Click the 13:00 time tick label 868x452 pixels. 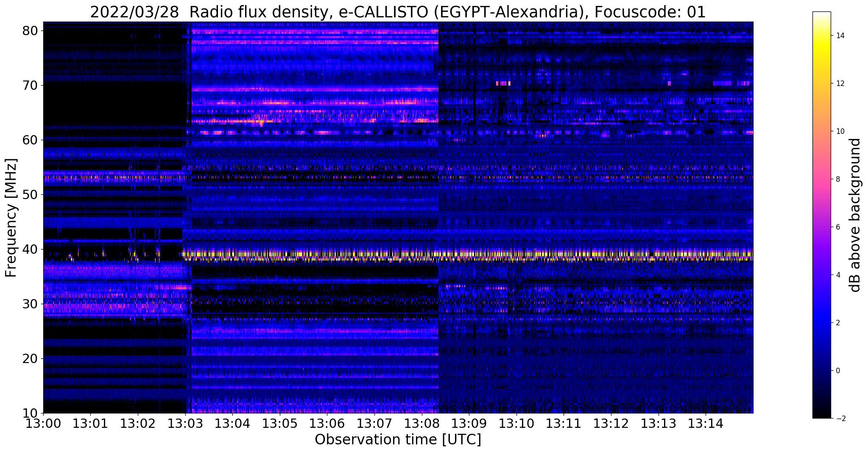point(43,423)
